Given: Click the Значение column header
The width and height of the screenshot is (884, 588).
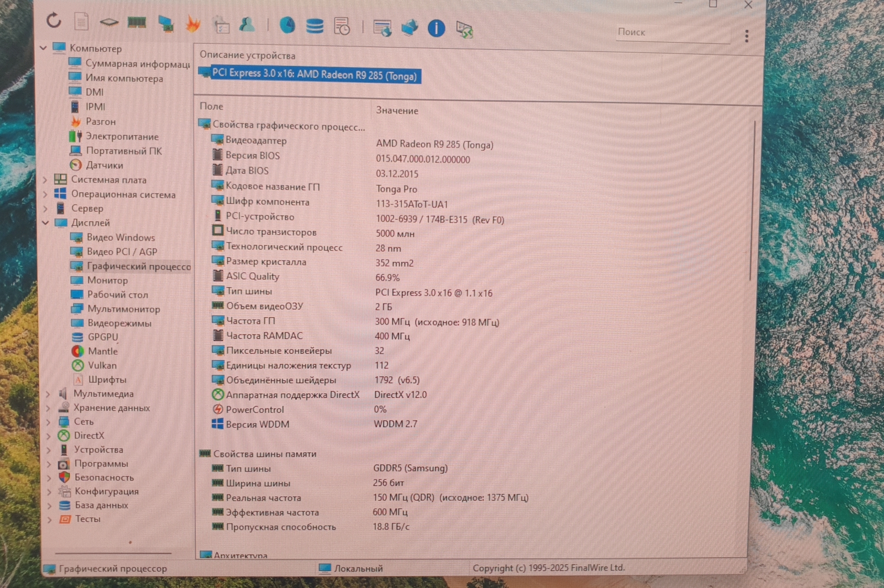Looking at the screenshot, I should [397, 111].
